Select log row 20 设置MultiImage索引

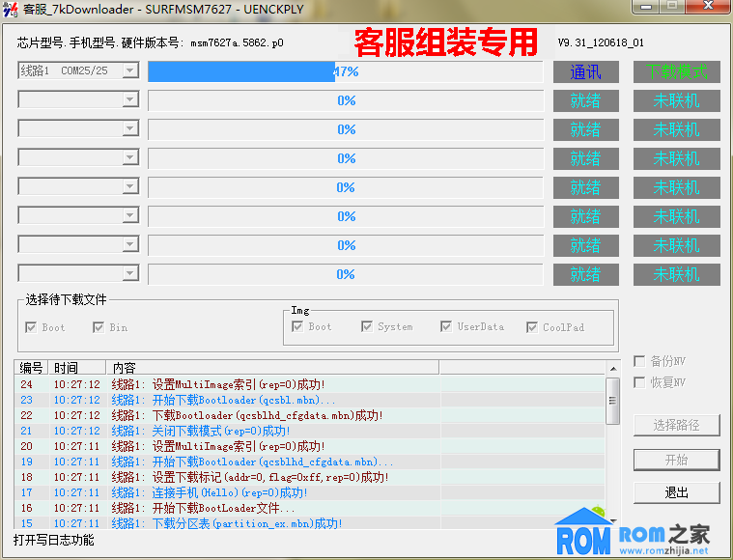(x=309, y=446)
